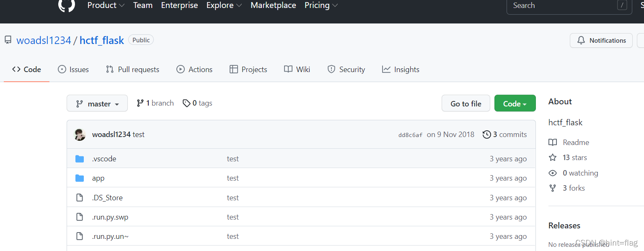Click the Public badge next to repository name
Viewport: 644px width, 251px height.
pos(141,40)
